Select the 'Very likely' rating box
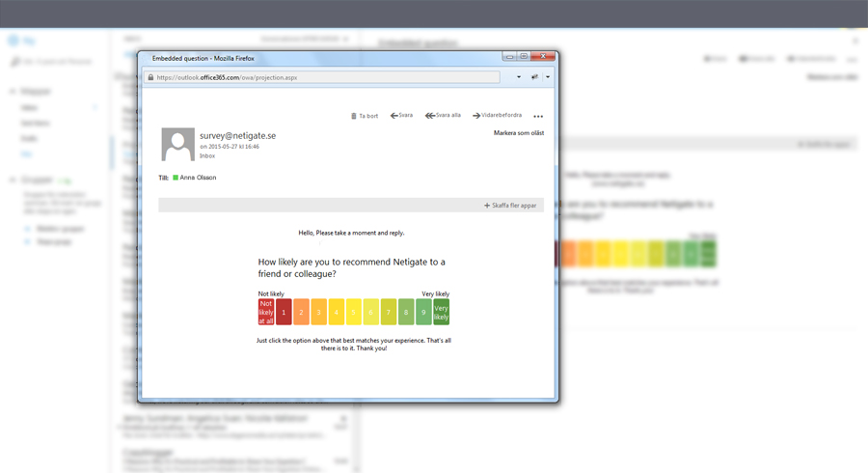The image size is (868, 473). (441, 312)
